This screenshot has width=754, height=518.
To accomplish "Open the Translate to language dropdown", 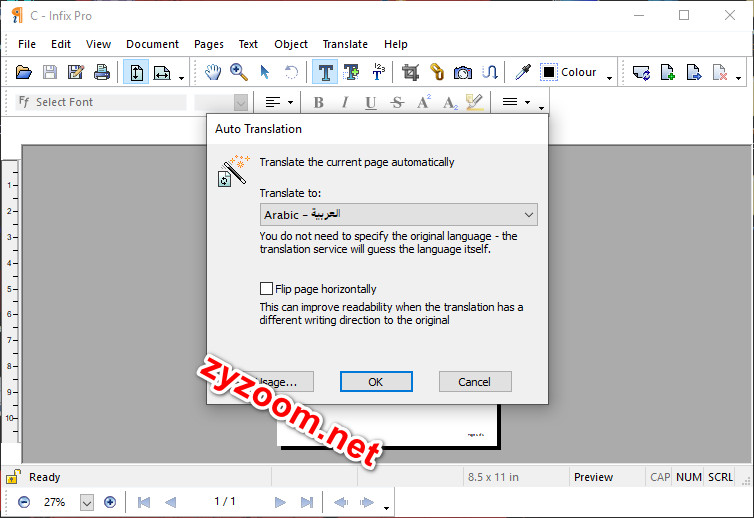I will (x=399, y=215).
